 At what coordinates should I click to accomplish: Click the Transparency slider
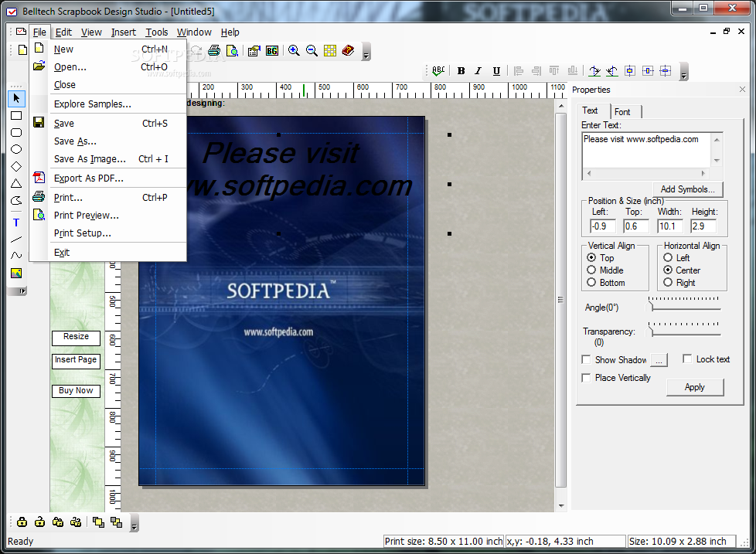click(x=685, y=329)
